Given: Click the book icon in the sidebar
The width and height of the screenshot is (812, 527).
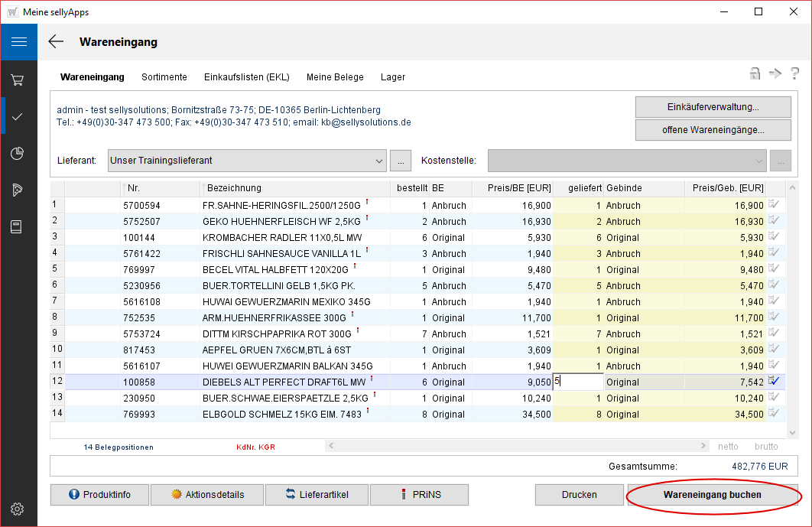Looking at the screenshot, I should 18,226.
